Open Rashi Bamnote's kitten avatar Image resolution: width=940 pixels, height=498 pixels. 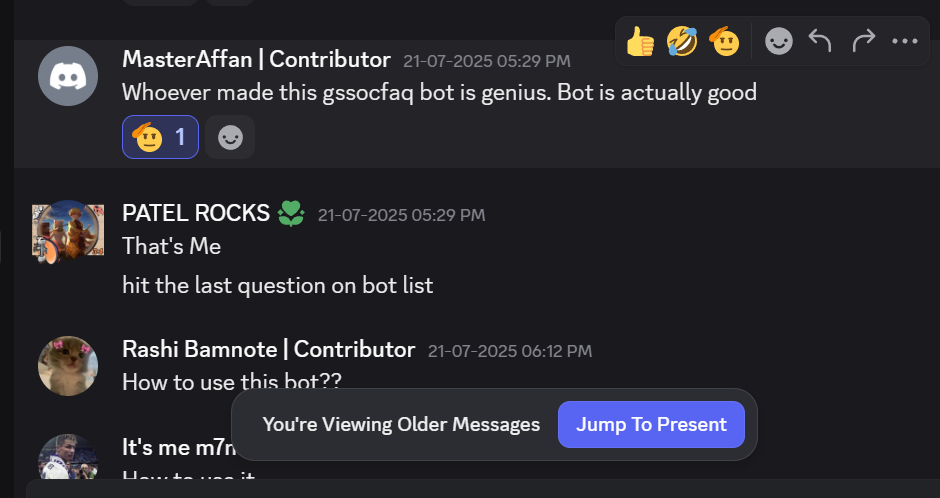pyautogui.click(x=68, y=366)
